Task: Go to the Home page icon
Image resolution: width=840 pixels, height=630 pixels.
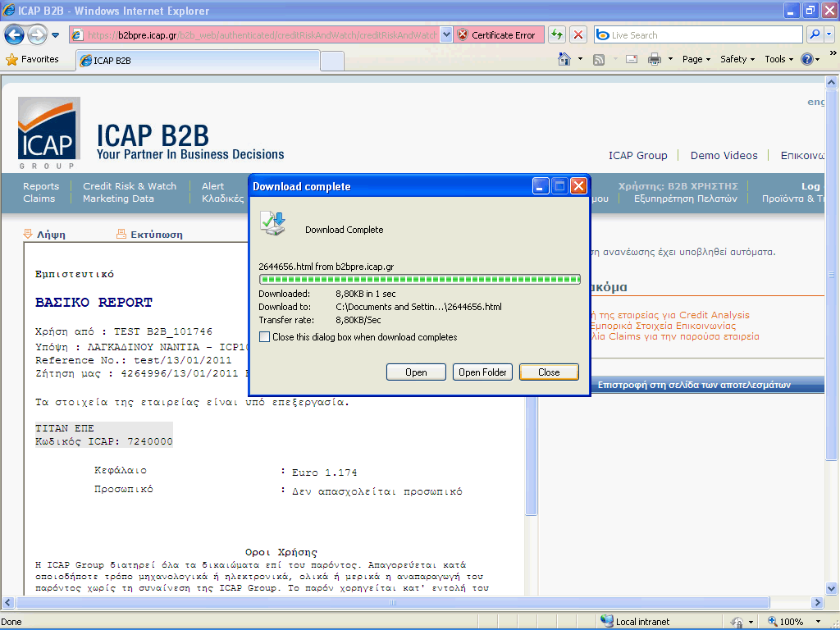Action: (x=564, y=59)
